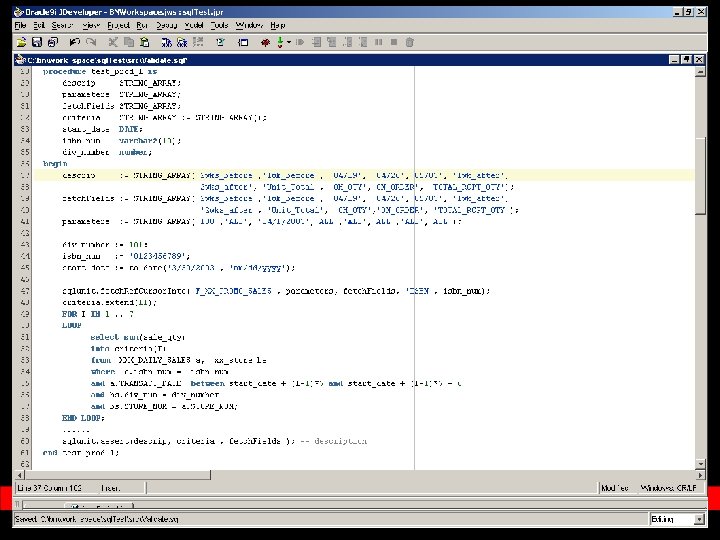Click the 'criteria.extend(11);' code line

click(109, 303)
